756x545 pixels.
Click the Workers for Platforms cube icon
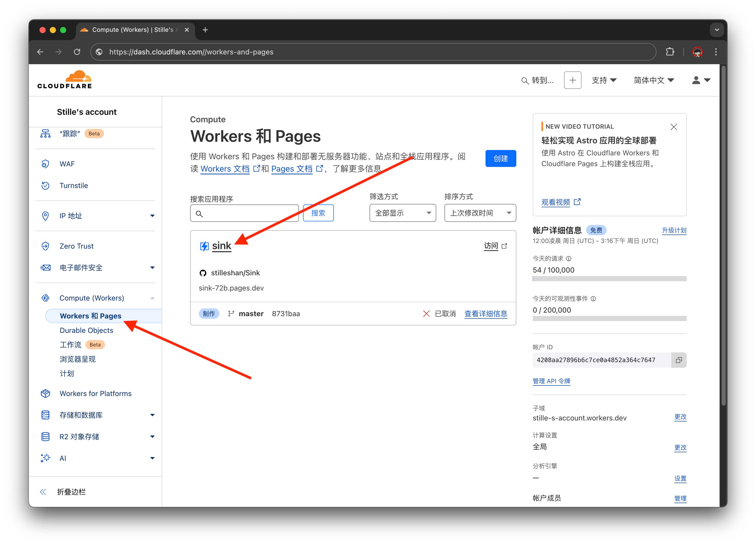[x=45, y=393]
